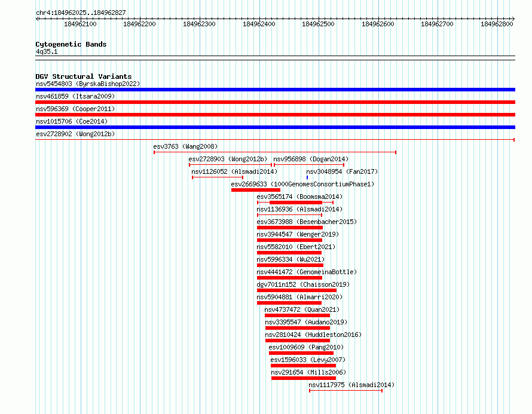Click esv3565174 (Boomsma2014) label
Image resolution: width=532 pixels, height=414 pixels.
(299, 197)
